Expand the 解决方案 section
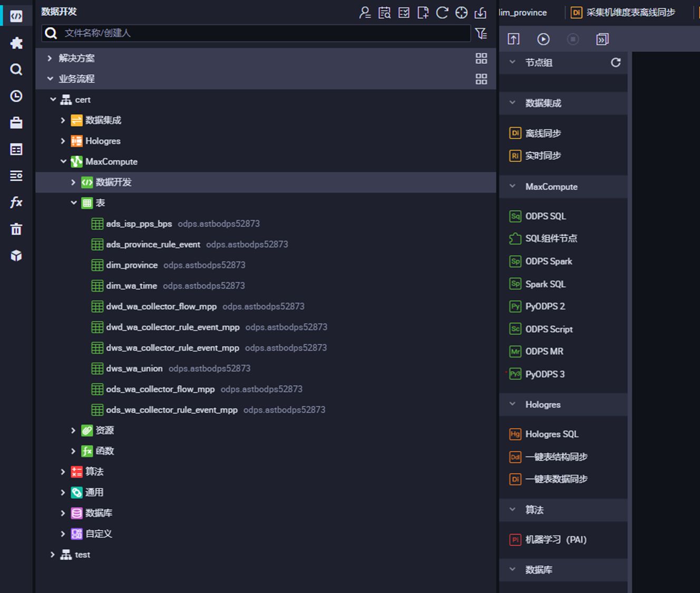The height and width of the screenshot is (593, 700). tap(50, 58)
